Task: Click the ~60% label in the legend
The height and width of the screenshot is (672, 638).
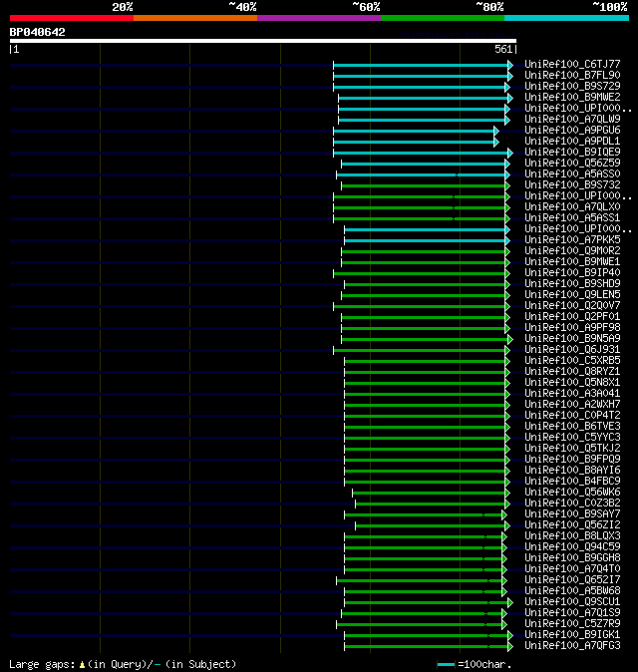Action: coord(366,7)
